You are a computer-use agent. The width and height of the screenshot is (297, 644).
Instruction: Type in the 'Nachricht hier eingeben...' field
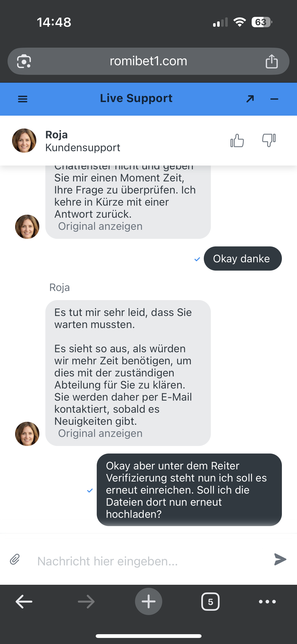click(x=149, y=561)
